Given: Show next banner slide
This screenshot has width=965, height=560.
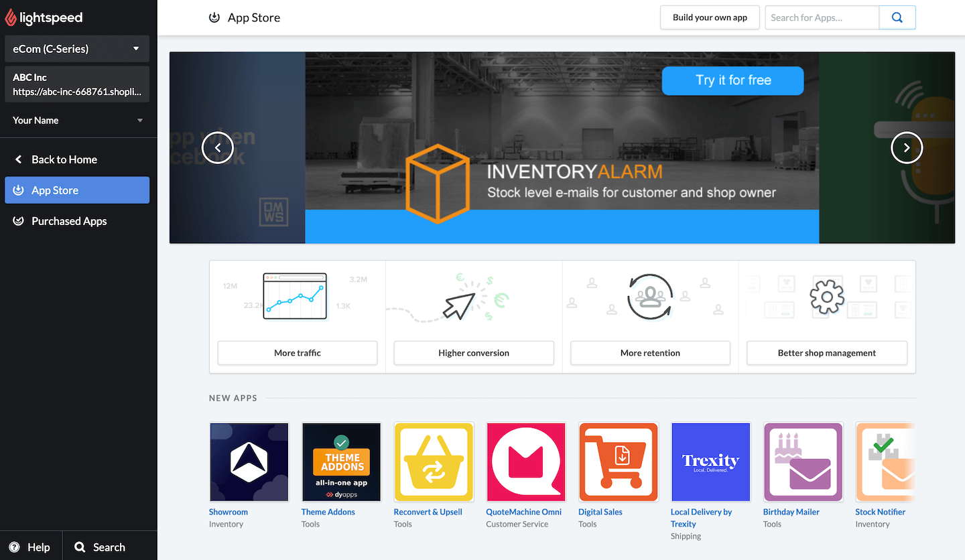Looking at the screenshot, I should (x=907, y=147).
